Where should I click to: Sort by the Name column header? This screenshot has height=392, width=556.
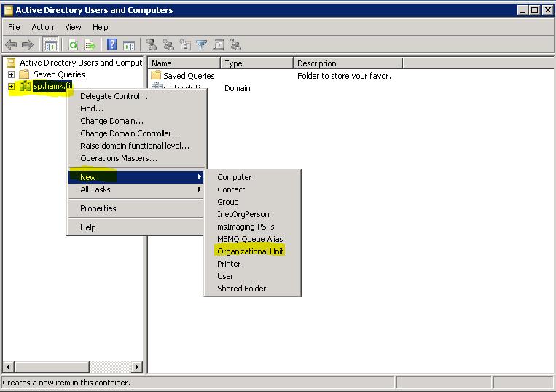point(184,63)
